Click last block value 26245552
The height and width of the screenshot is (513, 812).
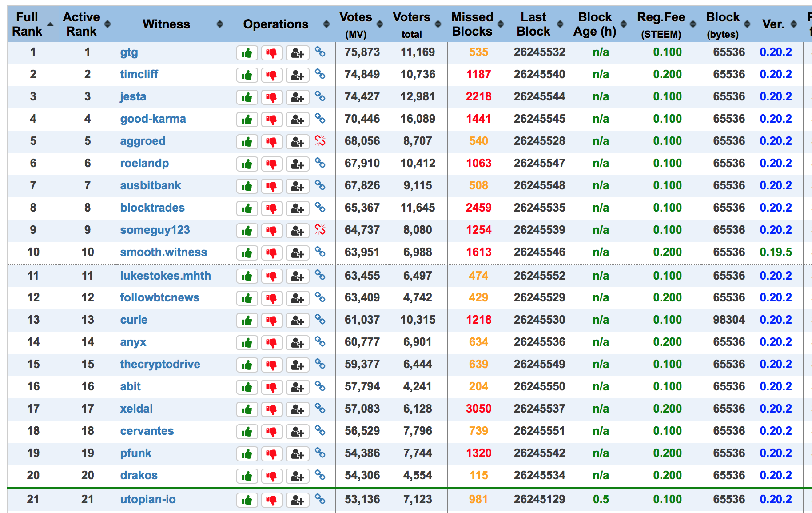pyautogui.click(x=539, y=276)
